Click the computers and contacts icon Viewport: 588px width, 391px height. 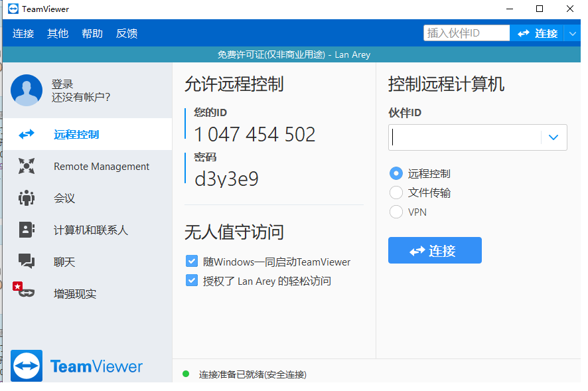point(27,230)
